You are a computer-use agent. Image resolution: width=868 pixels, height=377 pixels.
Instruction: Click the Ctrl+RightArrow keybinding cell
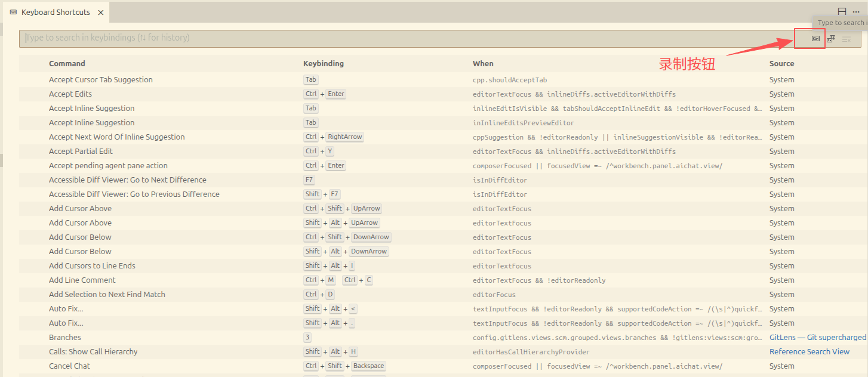click(334, 137)
